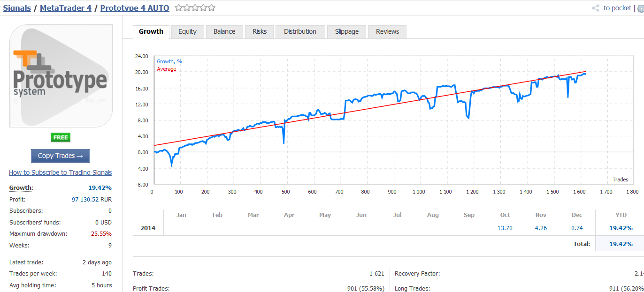Click the to pocket link
The width and height of the screenshot is (644, 292).
617,8
